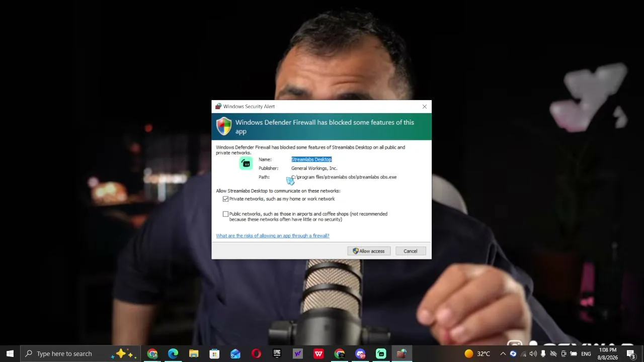The height and width of the screenshot is (362, 644).
Task: Open Epic Games Launcher from the taskbar
Action: pyautogui.click(x=277, y=353)
